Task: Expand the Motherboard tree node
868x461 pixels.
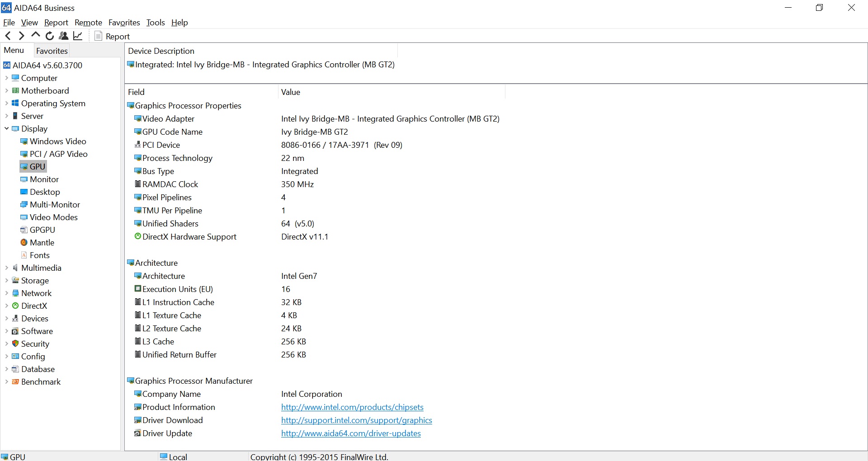Action: [6, 90]
